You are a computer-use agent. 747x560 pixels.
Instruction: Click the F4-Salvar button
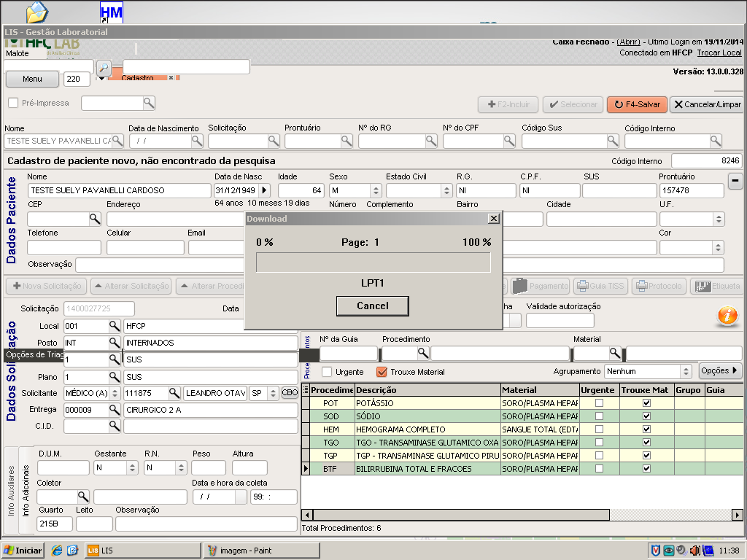pyautogui.click(x=638, y=104)
